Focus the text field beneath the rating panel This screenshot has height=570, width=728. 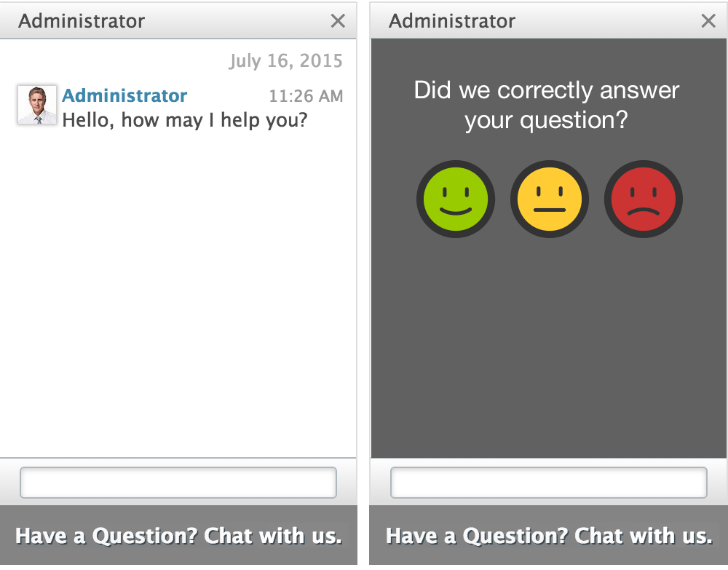pos(549,483)
